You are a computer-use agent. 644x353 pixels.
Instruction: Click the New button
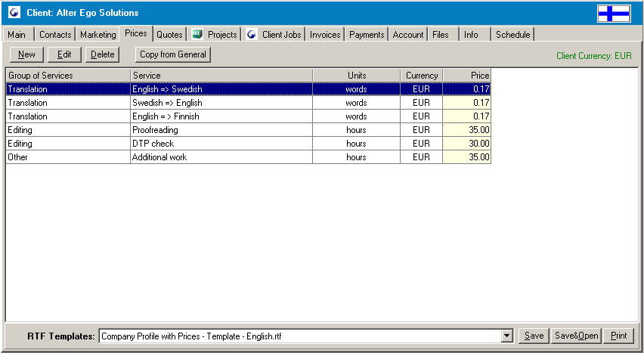[26, 54]
